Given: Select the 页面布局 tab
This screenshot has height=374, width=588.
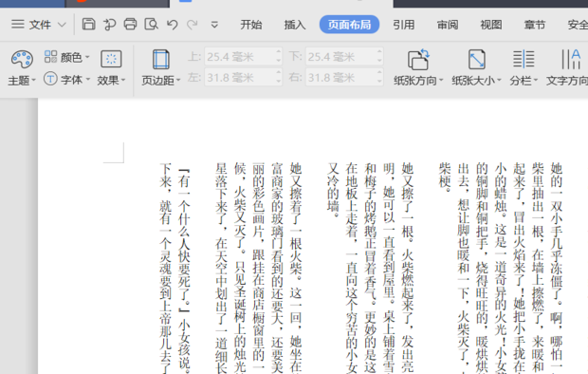Looking at the screenshot, I should coord(349,25).
